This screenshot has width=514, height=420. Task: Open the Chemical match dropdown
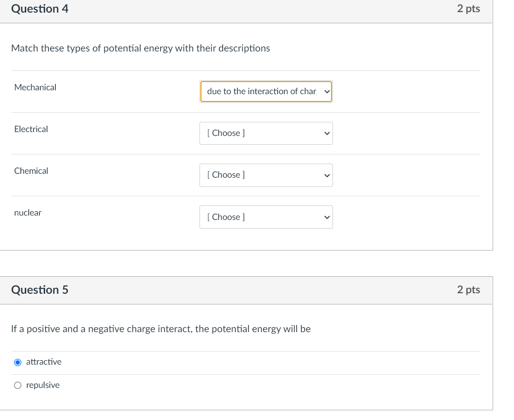(266, 175)
